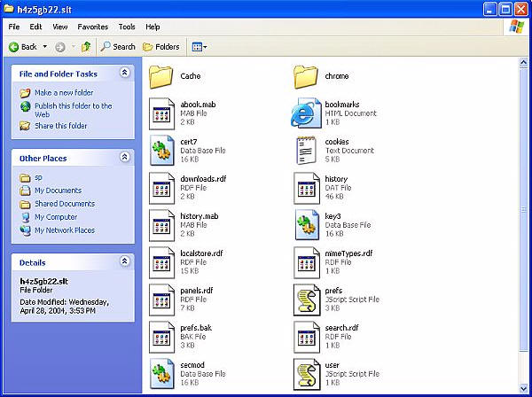Screen dimensions: 532x397
Task: Go to My Documents link
Action: click(58, 191)
